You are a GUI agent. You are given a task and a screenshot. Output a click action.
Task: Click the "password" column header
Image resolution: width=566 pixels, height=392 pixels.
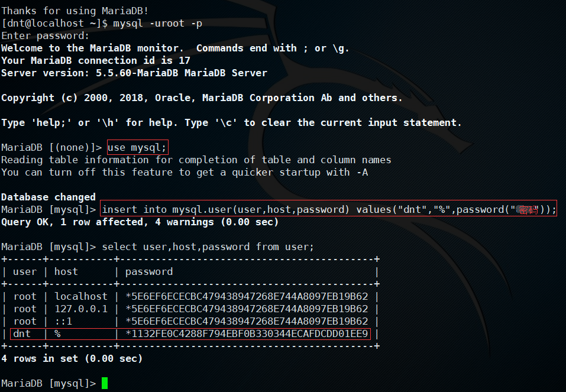pos(149,271)
